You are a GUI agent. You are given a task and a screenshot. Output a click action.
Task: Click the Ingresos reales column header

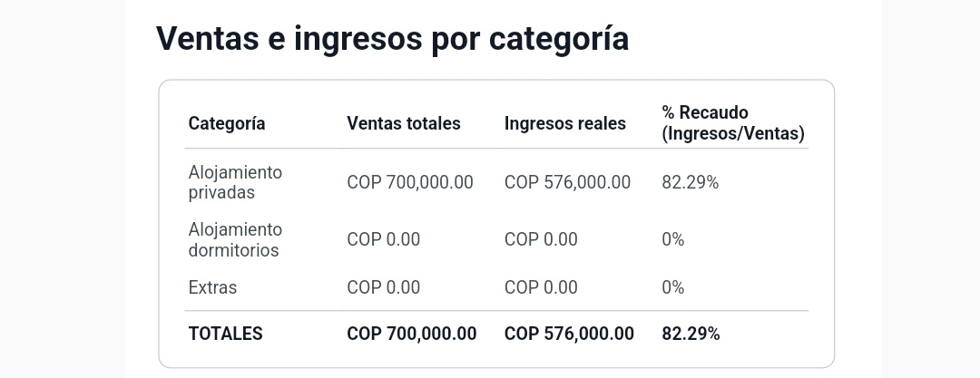coord(565,123)
